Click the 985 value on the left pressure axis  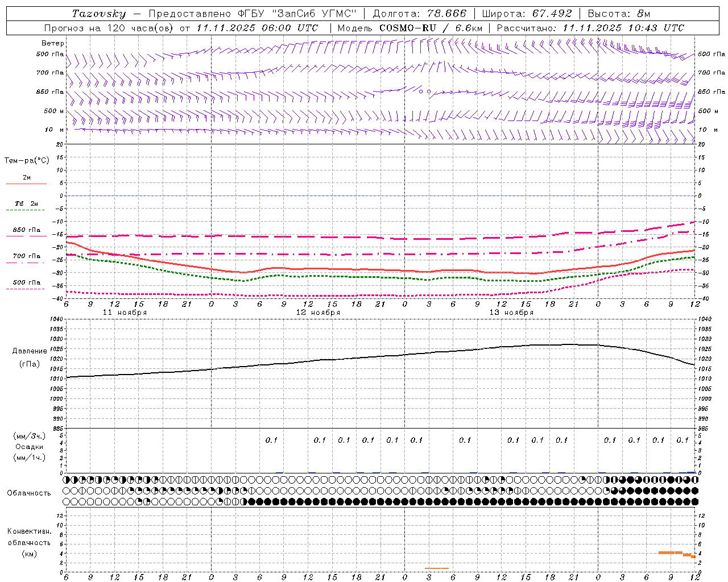[x=57, y=429]
